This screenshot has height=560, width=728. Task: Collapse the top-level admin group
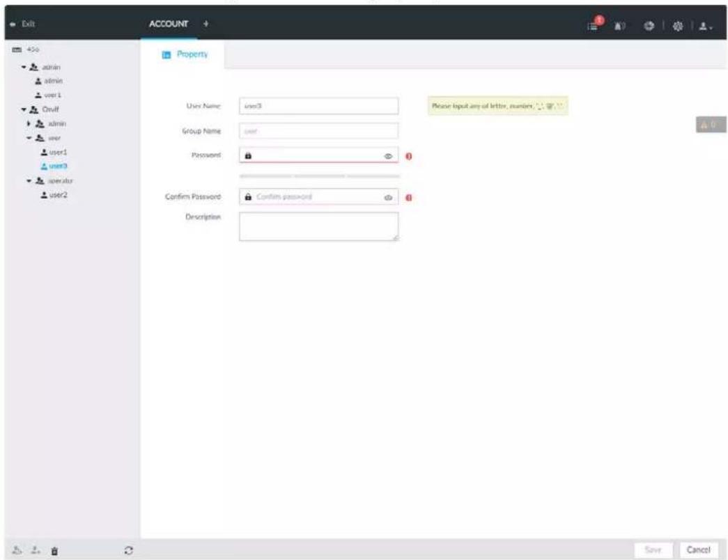(24, 68)
